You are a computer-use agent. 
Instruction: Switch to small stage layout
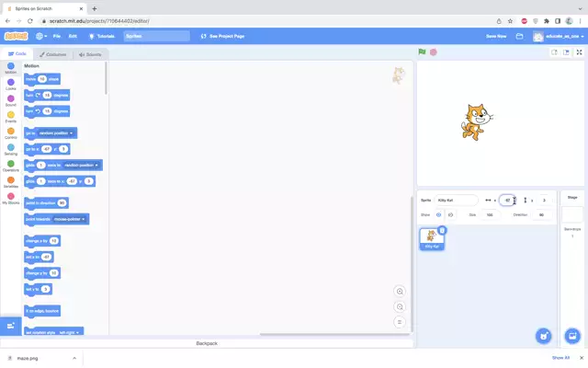click(x=554, y=52)
